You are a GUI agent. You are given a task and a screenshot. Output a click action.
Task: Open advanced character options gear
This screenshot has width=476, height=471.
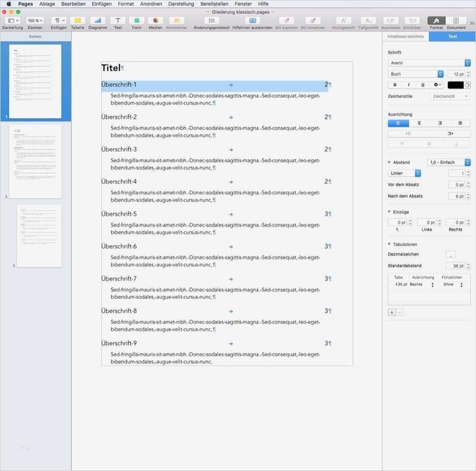(437, 84)
